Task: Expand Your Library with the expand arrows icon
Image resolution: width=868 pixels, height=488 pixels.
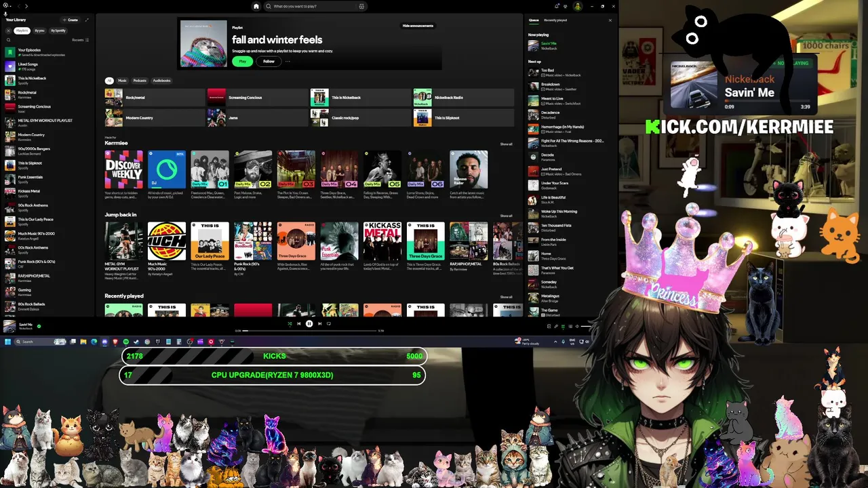Action: pyautogui.click(x=87, y=20)
